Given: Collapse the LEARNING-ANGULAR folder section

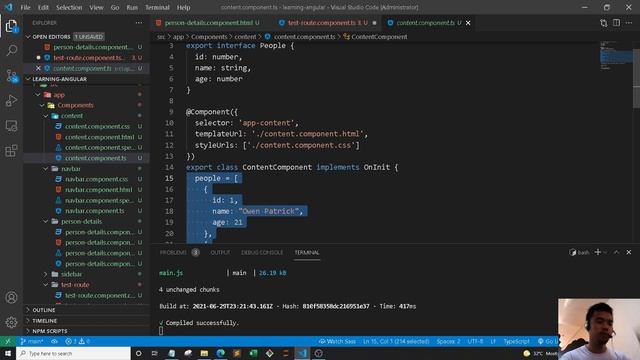Looking at the screenshot, I should pos(28,79).
